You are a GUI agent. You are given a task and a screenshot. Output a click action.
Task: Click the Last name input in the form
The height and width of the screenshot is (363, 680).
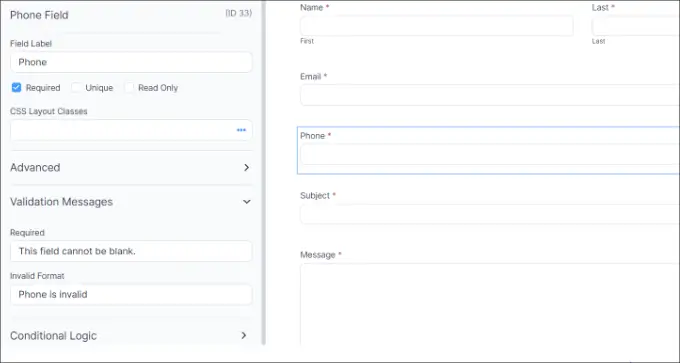[x=636, y=26]
